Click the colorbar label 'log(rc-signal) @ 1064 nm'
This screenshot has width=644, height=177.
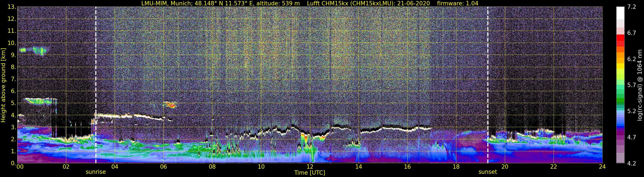click(640, 85)
